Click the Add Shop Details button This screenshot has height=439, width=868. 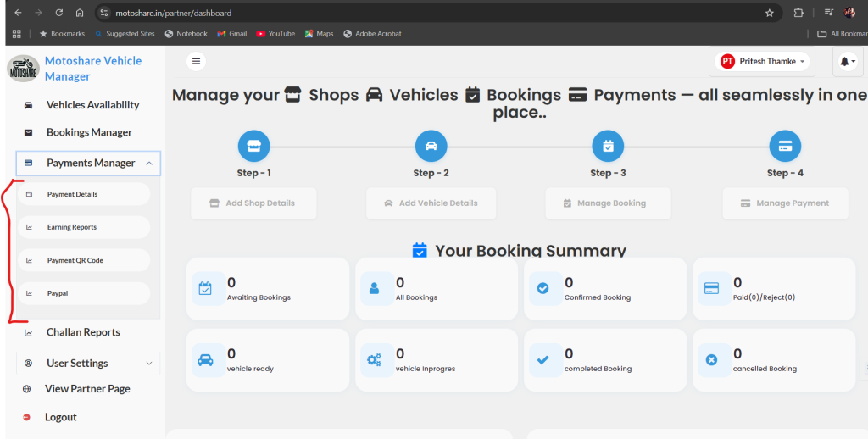(x=253, y=203)
